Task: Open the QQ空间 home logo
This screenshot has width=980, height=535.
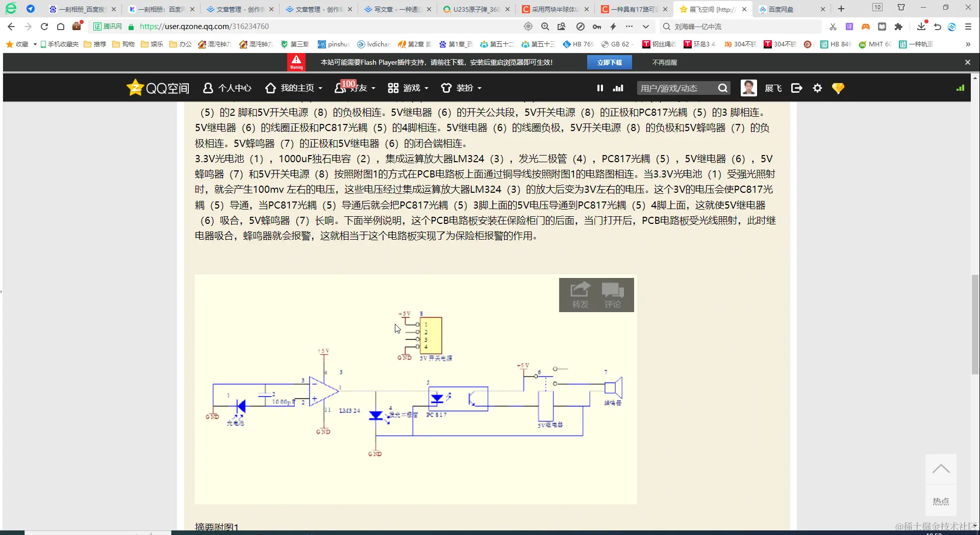Action: point(157,87)
